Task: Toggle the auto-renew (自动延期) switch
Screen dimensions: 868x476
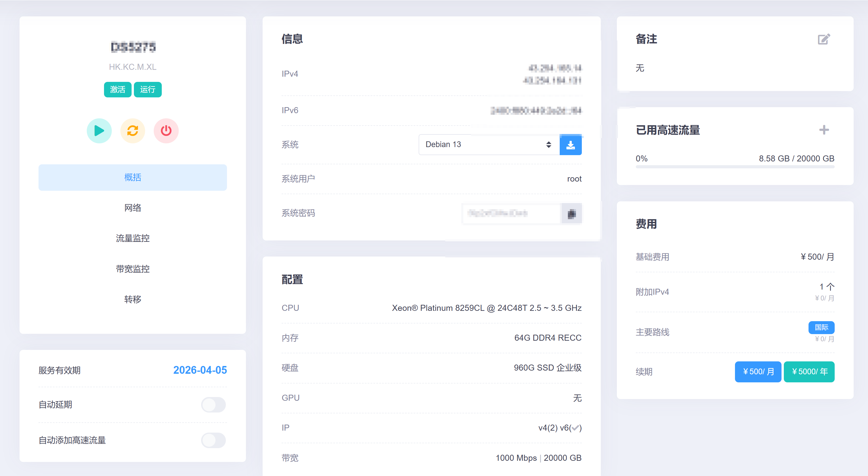Action: (x=213, y=404)
